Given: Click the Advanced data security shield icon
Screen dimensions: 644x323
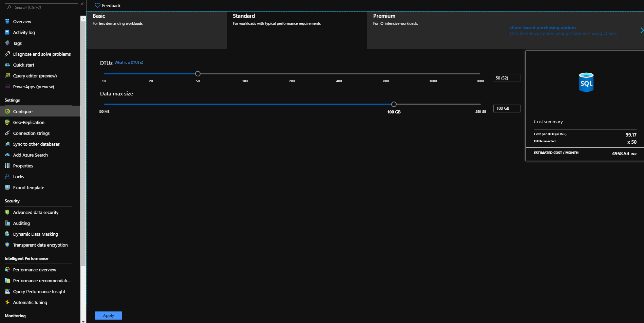Looking at the screenshot, I should point(7,212).
